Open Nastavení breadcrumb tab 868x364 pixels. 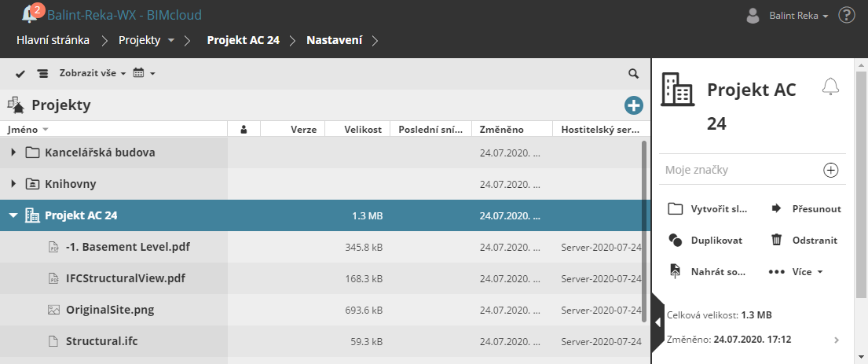coord(334,39)
